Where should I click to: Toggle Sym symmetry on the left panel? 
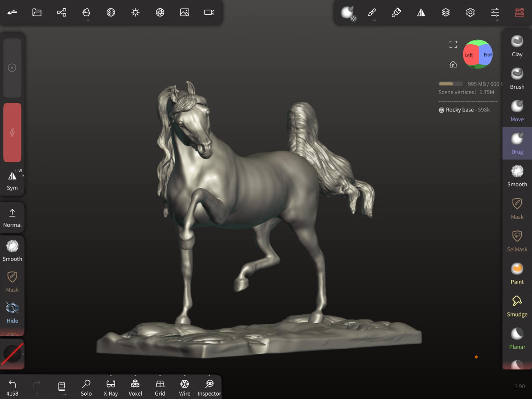click(x=12, y=180)
